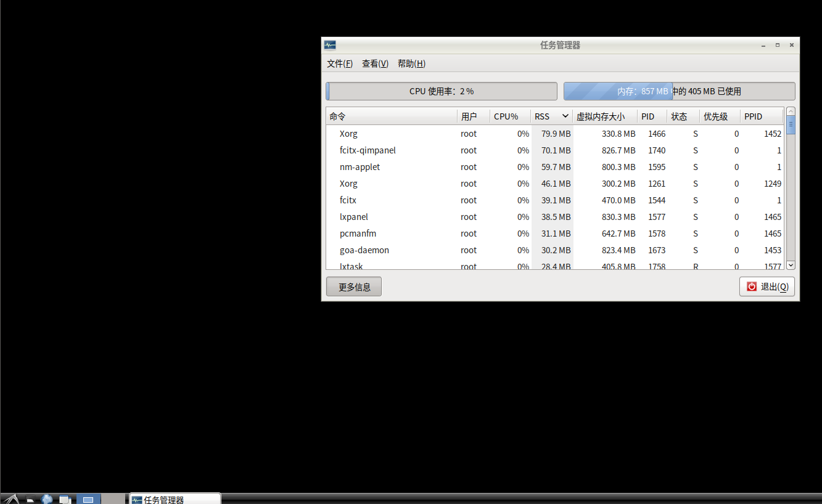The width and height of the screenshot is (822, 504).
Task: Select the fcitx-qimpanel process row
Action: pyautogui.click(x=555, y=150)
